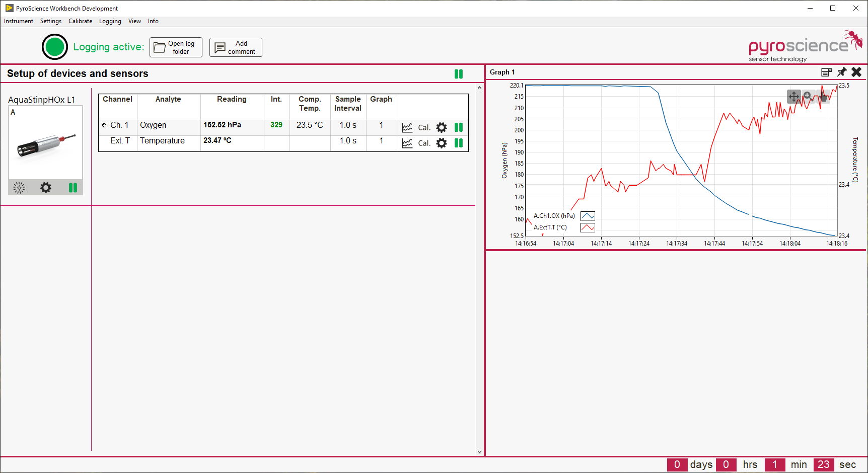Click the 1 minute elapsed counter
The width and height of the screenshot is (868, 473).
pyautogui.click(x=775, y=464)
